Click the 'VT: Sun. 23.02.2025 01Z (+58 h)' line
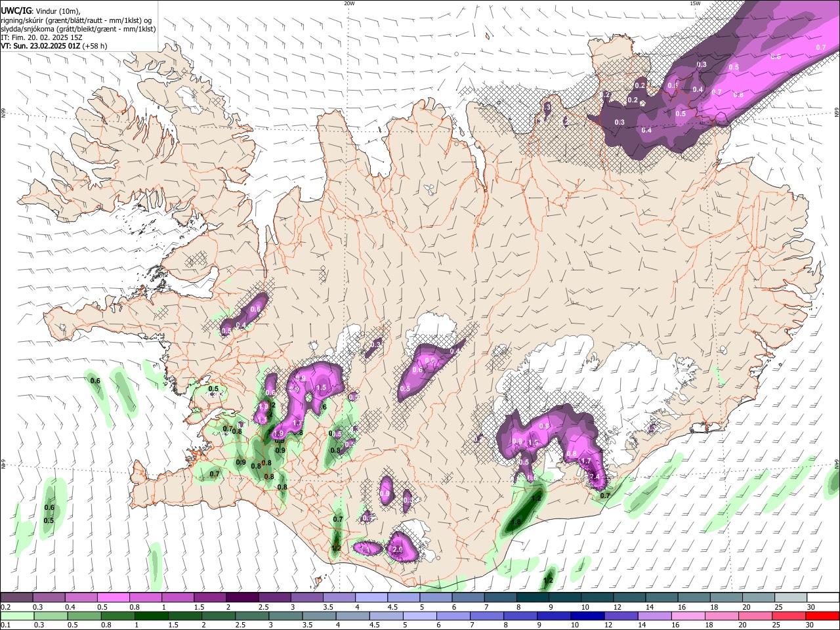 54,46
